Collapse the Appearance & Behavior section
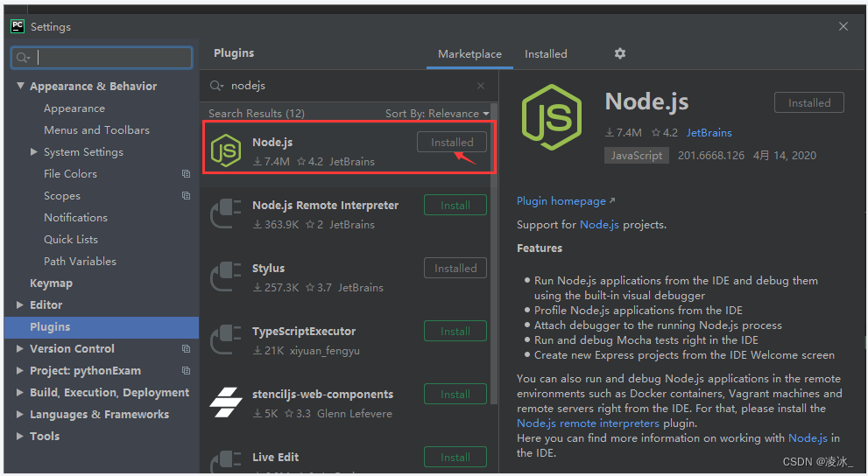The width and height of the screenshot is (868, 476). (x=20, y=86)
